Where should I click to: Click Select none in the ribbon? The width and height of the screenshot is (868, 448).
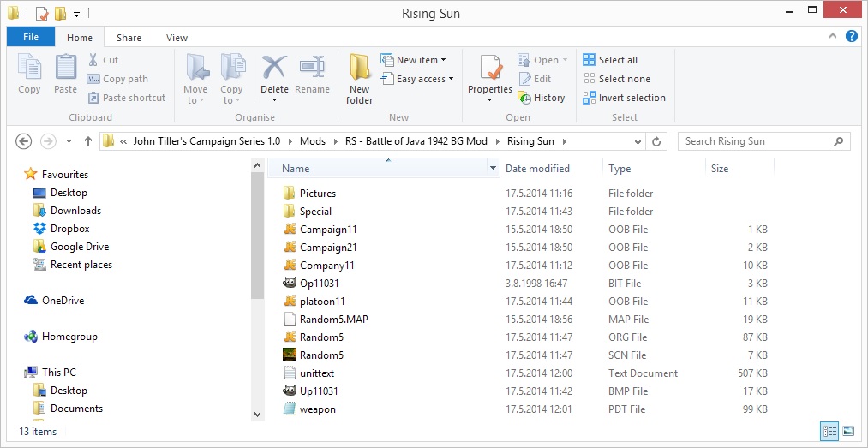(x=617, y=79)
